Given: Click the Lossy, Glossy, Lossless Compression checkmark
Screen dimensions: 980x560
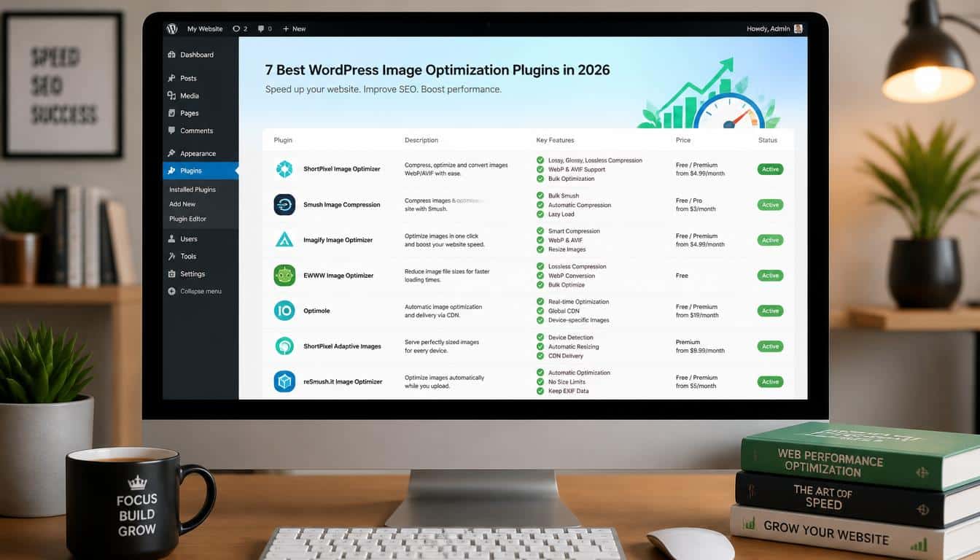Looking at the screenshot, I should pos(540,160).
